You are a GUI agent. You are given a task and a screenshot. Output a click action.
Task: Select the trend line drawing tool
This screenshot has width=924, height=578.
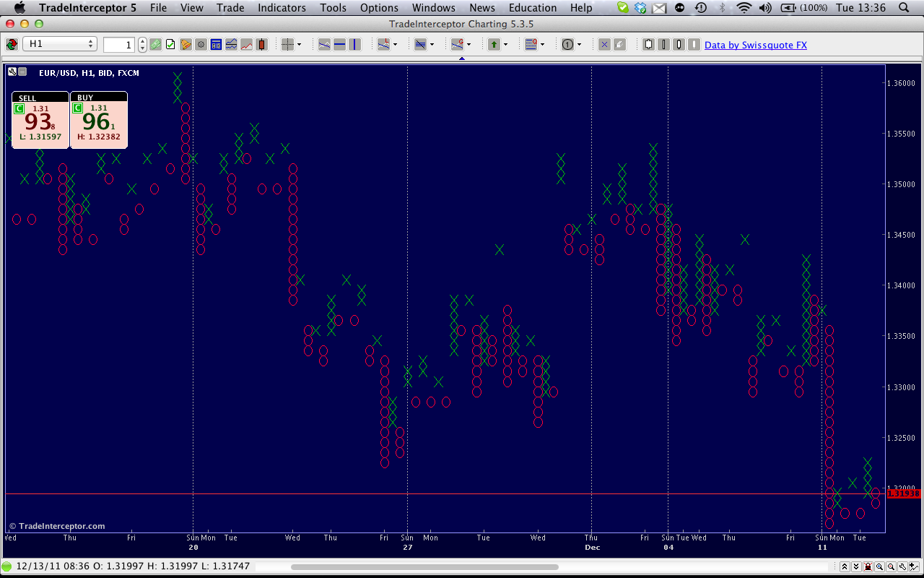coord(324,45)
